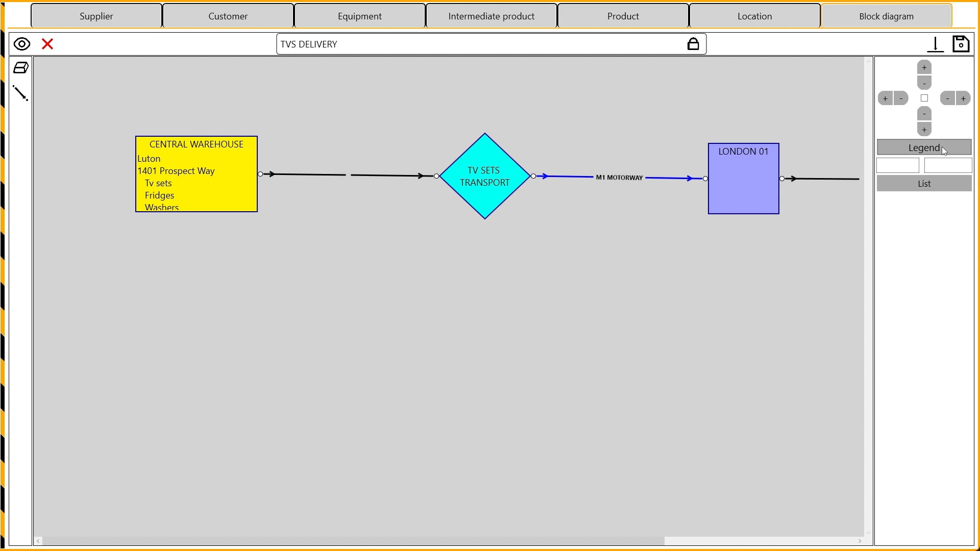Click the minus button below top plus
This screenshot has width=980, height=551.
point(924,83)
